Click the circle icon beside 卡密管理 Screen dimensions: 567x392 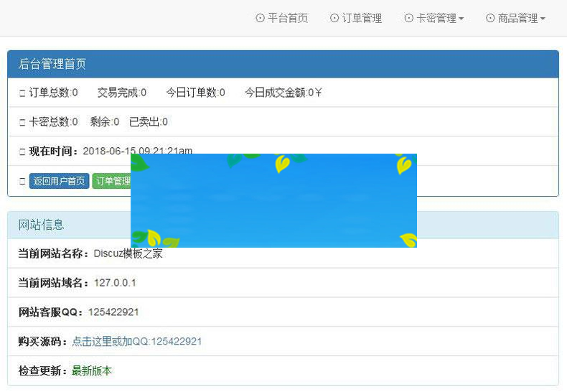pyautogui.click(x=409, y=19)
